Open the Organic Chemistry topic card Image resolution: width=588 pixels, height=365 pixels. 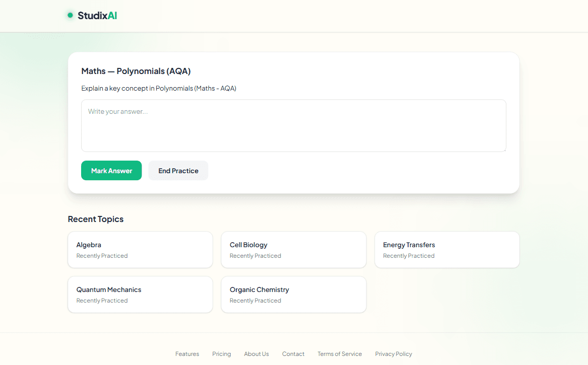(293, 295)
